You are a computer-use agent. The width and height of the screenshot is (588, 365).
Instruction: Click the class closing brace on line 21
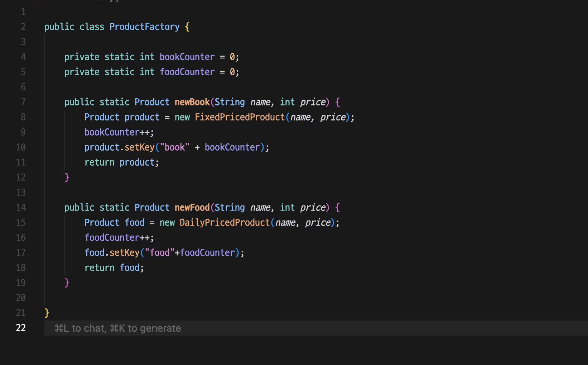(x=47, y=313)
